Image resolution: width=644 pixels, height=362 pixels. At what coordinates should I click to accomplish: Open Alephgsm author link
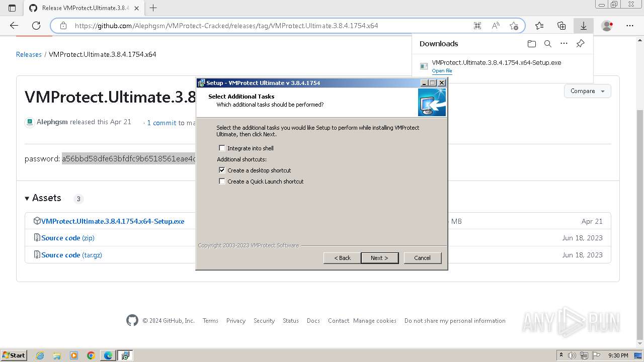pyautogui.click(x=52, y=122)
